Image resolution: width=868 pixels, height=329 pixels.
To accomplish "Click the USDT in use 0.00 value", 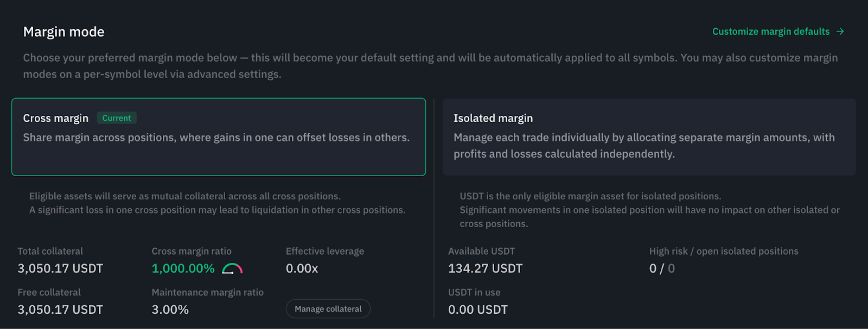I will (477, 309).
